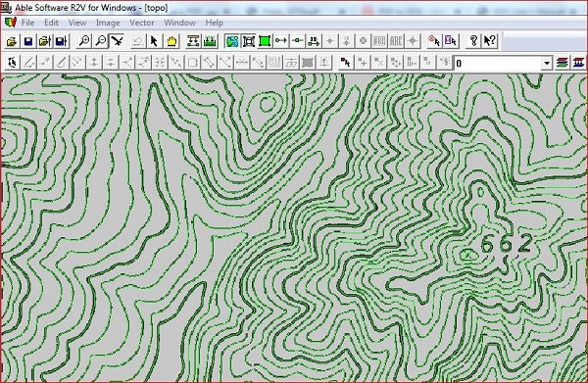The image size is (588, 383).
Task: Select the black arrow pointer tool
Action: [155, 41]
